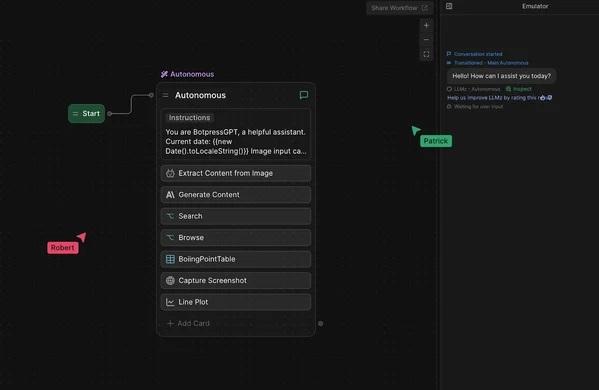
Task: Open the Browse card
Action: 236,238
